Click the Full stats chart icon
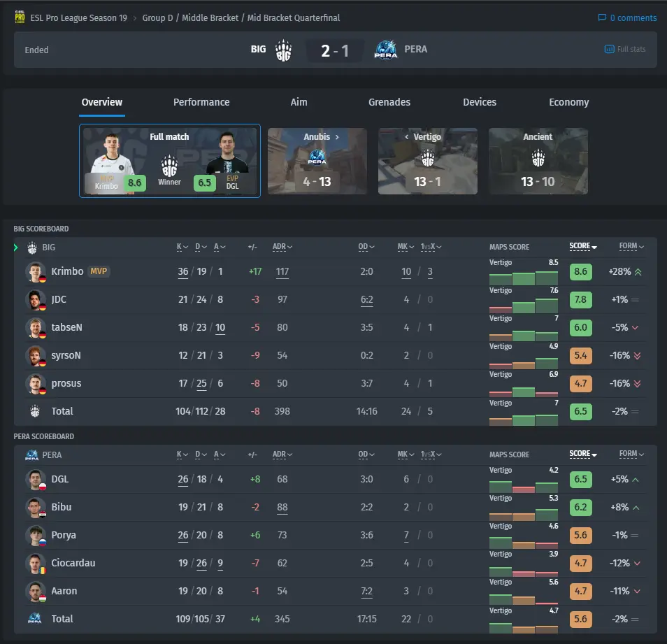The width and height of the screenshot is (667, 644). coord(609,49)
